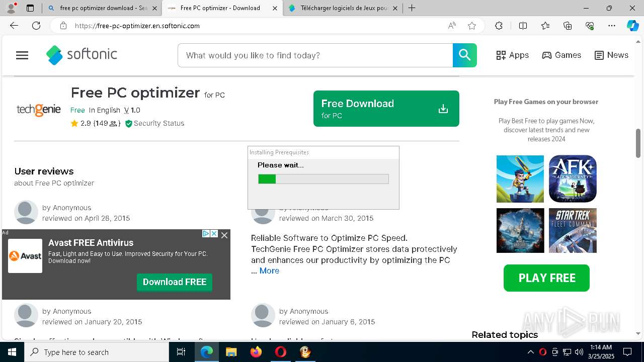Screen dimensions: 644x362
Task: Click the Windows taskbar search box
Action: pyautogui.click(x=97, y=352)
